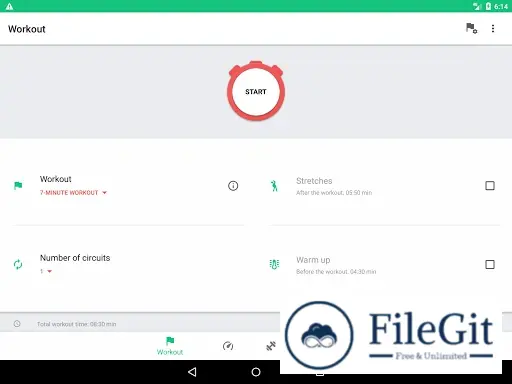The image size is (512, 384).
Task: Click the warning icon in status bar
Action: pyautogui.click(x=9, y=6)
